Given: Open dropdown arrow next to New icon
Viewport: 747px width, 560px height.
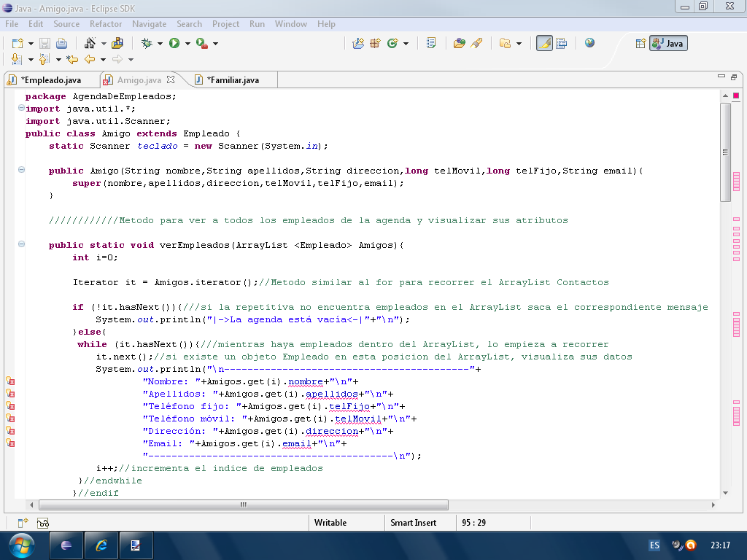Looking at the screenshot, I should [x=31, y=44].
